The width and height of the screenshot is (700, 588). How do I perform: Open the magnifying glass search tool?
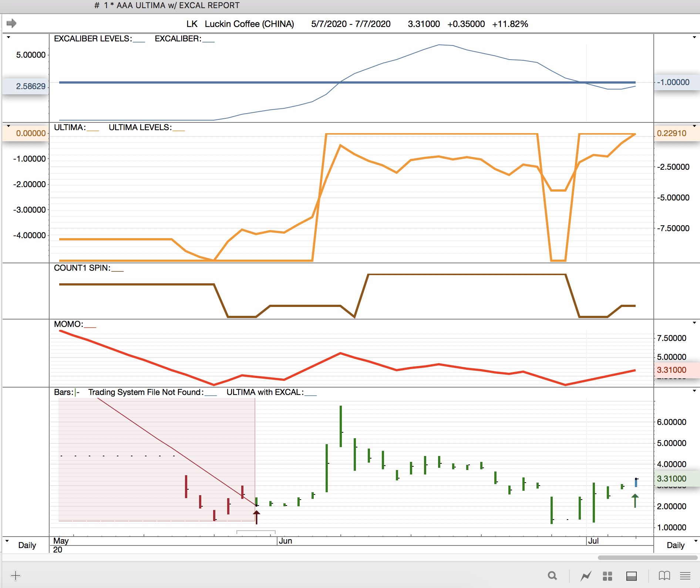tap(552, 576)
